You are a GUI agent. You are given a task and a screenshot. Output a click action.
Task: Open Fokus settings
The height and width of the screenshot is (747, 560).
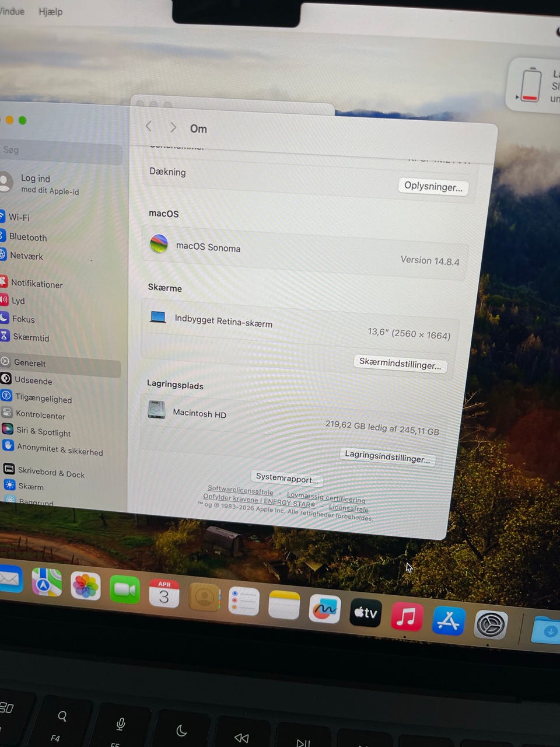click(x=17, y=319)
